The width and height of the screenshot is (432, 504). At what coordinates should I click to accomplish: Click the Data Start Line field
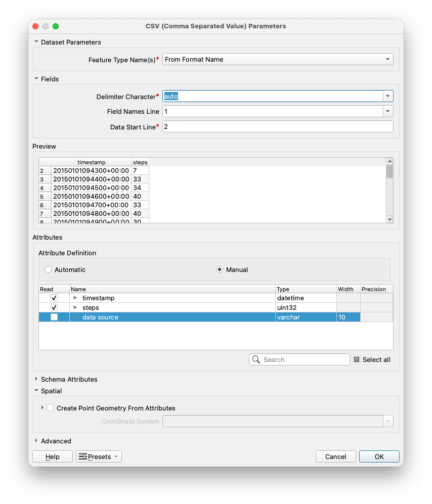pyautogui.click(x=278, y=127)
